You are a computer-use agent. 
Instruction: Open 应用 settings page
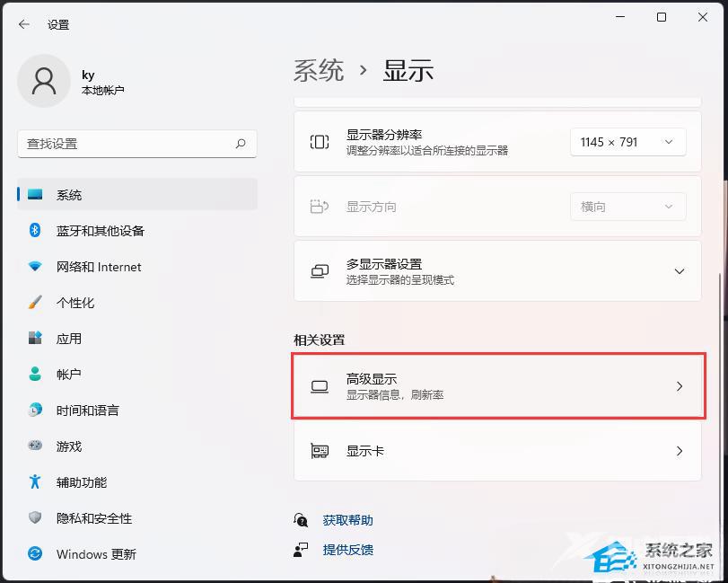pyautogui.click(x=137, y=338)
